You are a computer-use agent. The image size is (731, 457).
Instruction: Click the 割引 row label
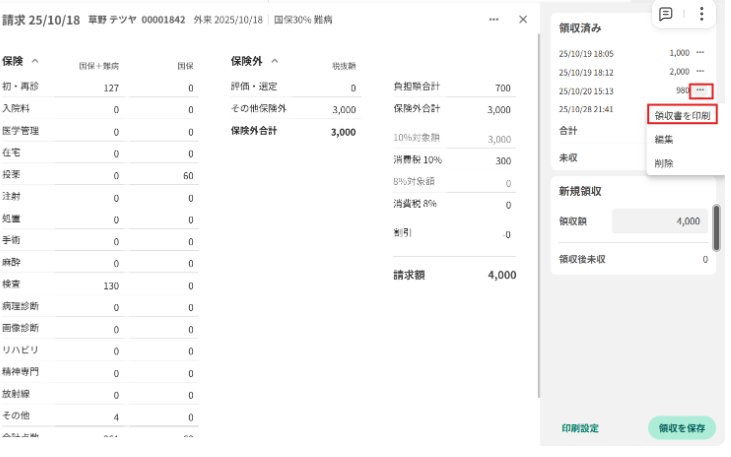tap(402, 233)
